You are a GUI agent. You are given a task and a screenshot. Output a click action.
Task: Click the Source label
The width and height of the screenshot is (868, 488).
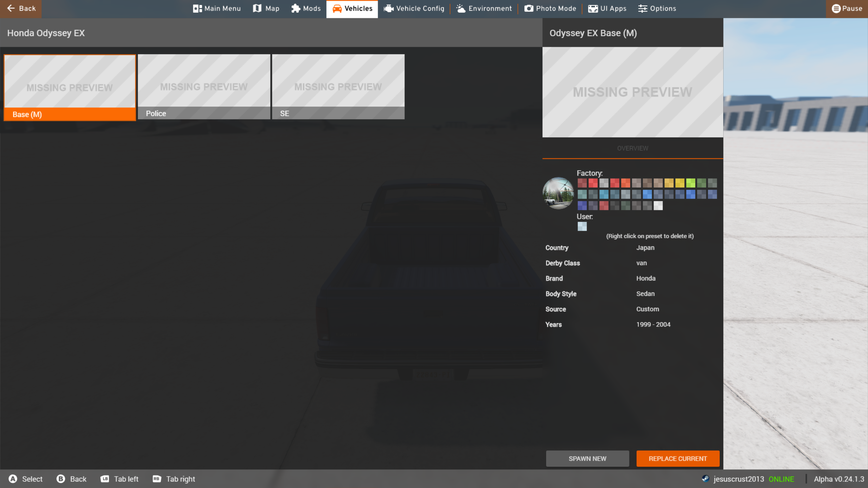(556, 309)
